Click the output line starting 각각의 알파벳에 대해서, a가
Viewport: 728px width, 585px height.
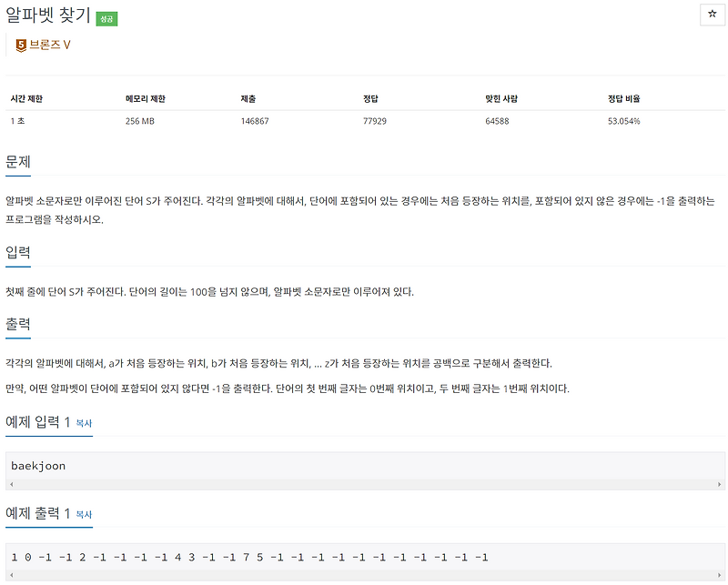pyautogui.click(x=278, y=364)
